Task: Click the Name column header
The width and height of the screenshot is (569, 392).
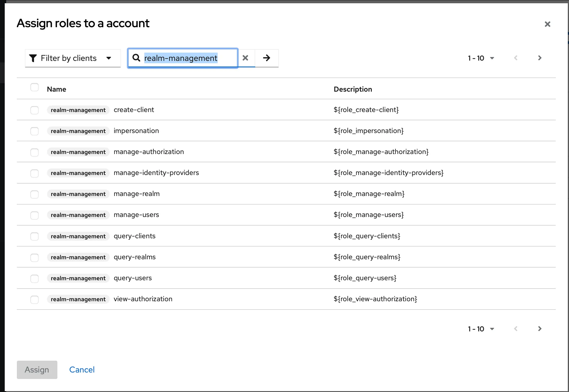Action: (56, 89)
